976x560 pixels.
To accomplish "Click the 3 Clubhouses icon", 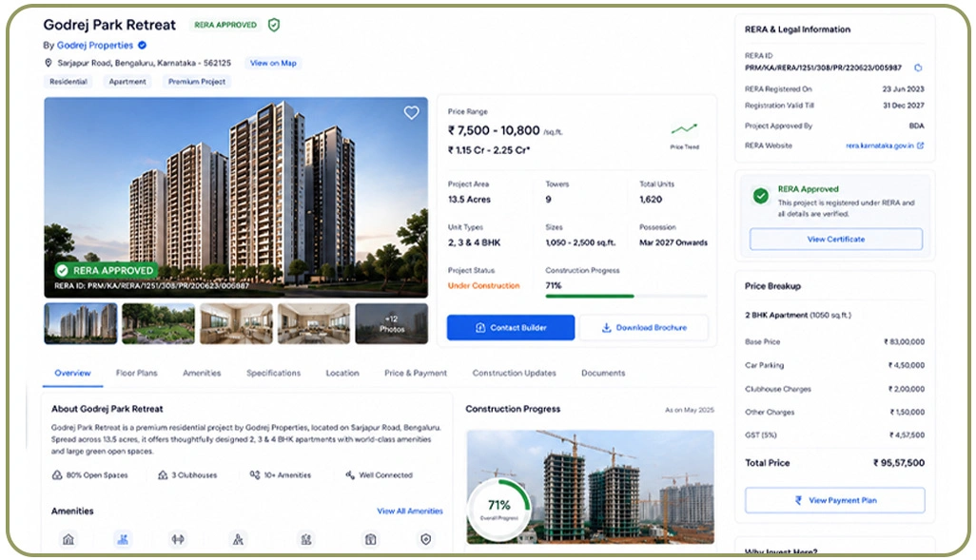I will point(163,474).
